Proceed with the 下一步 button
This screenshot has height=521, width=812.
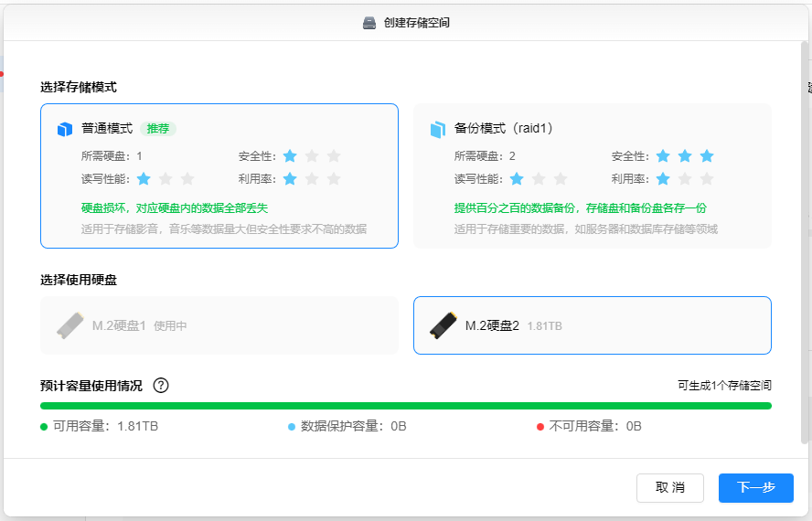coord(755,488)
